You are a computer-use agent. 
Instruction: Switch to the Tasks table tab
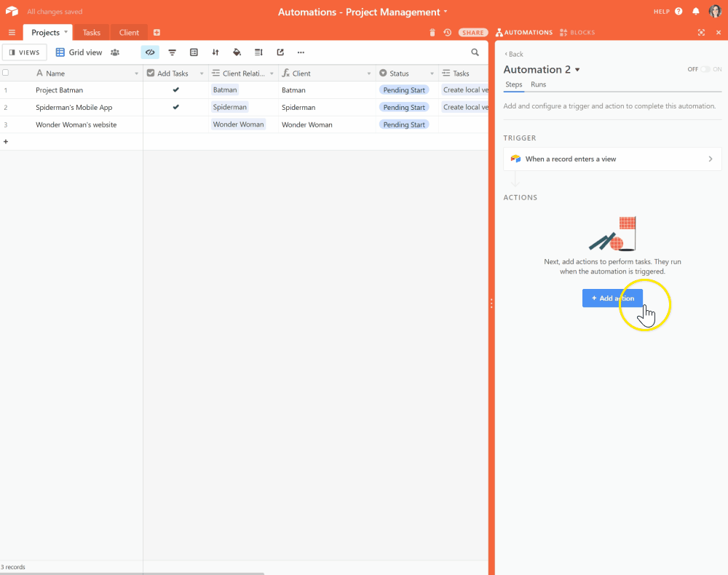point(92,33)
